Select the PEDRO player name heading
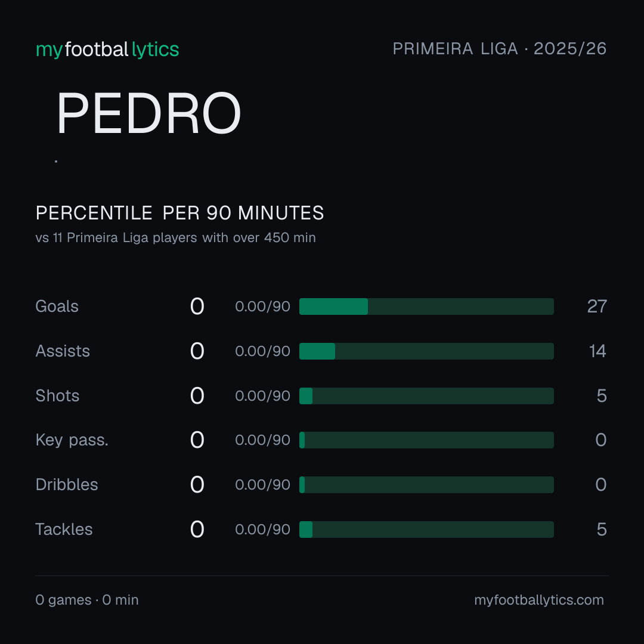This screenshot has height=644, width=644. (148, 113)
